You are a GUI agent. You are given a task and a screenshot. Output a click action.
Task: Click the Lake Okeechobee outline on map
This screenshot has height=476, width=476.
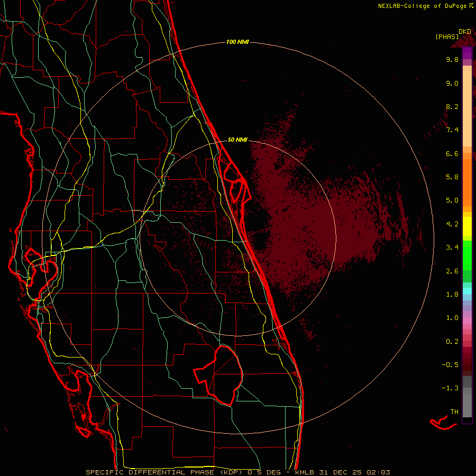[x=219, y=376]
